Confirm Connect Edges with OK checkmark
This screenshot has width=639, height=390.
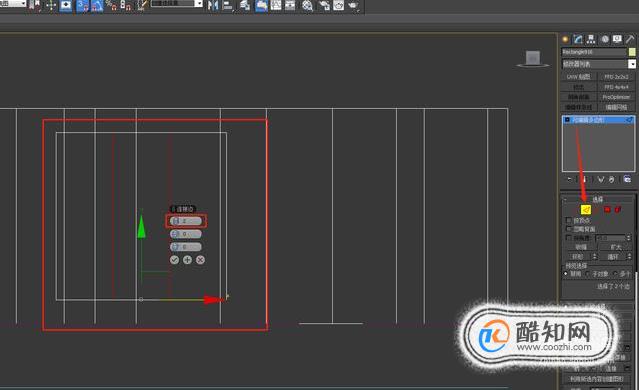174,260
